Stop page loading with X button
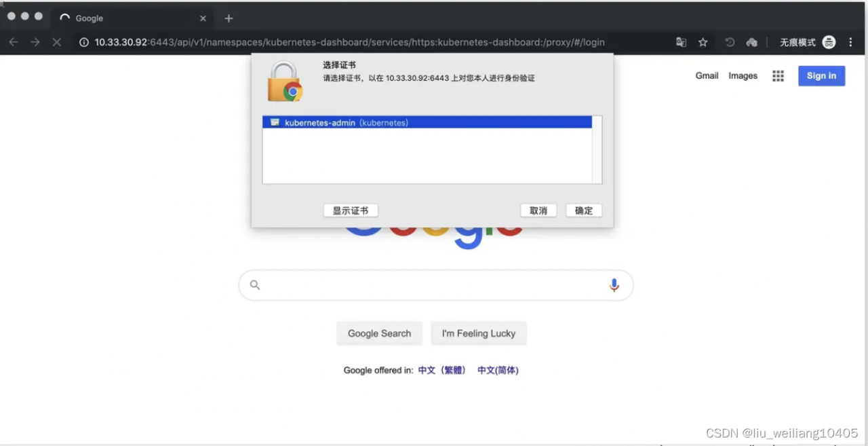 (57, 42)
